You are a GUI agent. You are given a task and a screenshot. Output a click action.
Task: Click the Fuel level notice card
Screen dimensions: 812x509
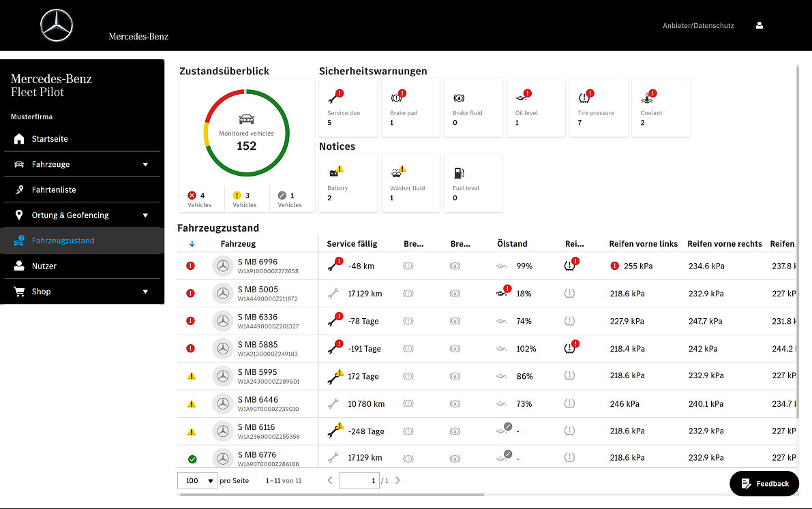click(x=472, y=183)
